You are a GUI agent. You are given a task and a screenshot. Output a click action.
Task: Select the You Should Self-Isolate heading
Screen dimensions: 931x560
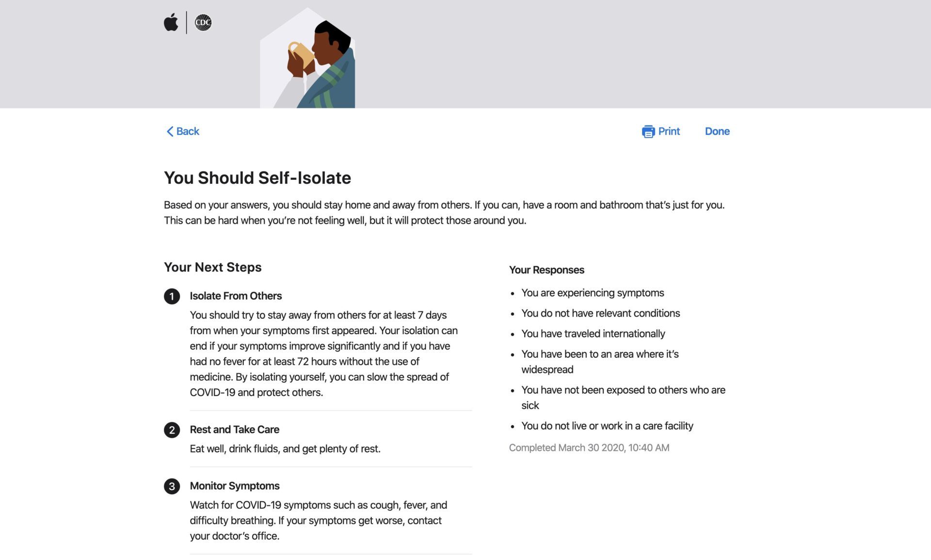click(x=257, y=178)
